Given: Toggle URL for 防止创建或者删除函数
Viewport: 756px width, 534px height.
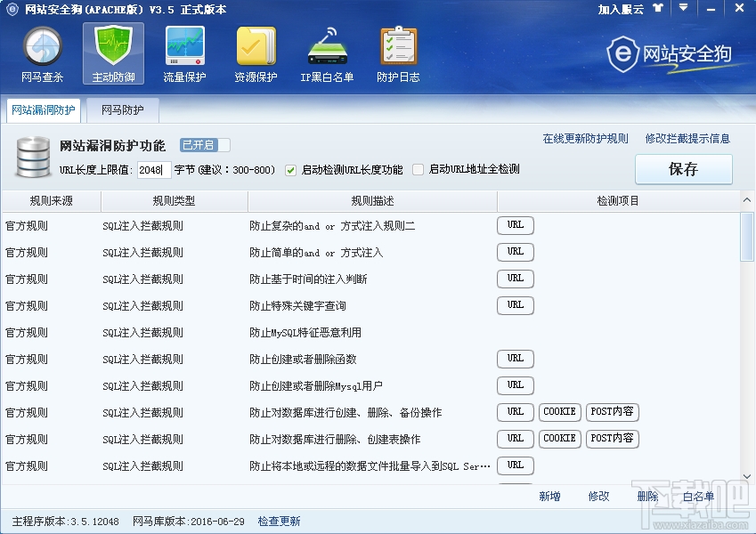Looking at the screenshot, I should [516, 359].
